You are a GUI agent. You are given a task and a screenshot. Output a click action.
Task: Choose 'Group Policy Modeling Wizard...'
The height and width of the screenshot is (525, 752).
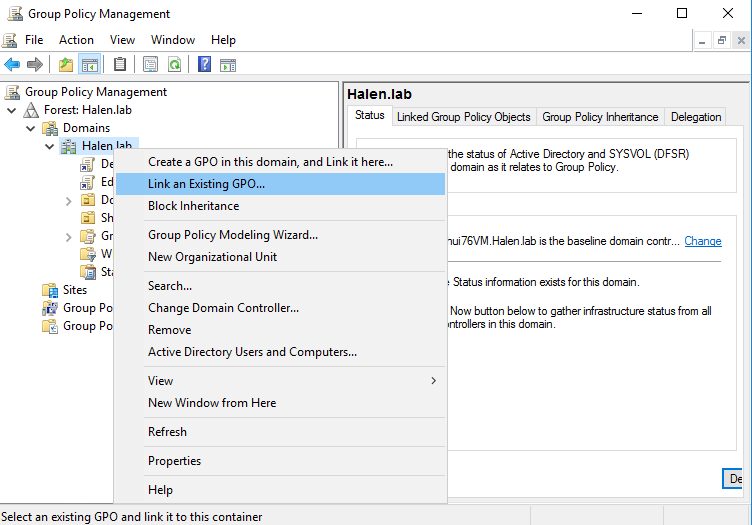point(281,235)
